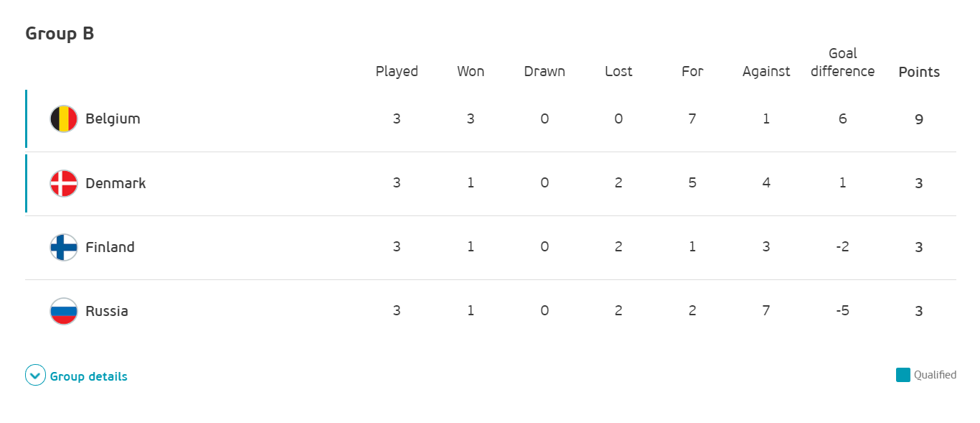Click the Group B heading
The image size is (980, 423).
(60, 34)
